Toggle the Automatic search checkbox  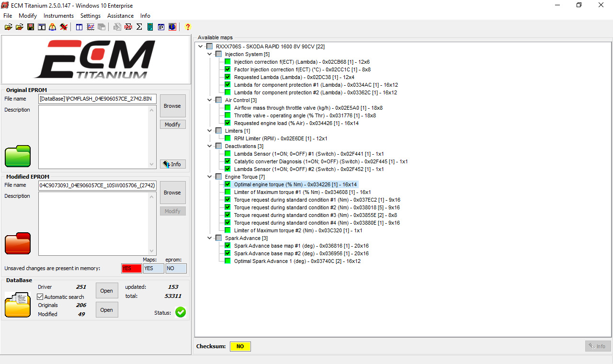[x=40, y=297]
